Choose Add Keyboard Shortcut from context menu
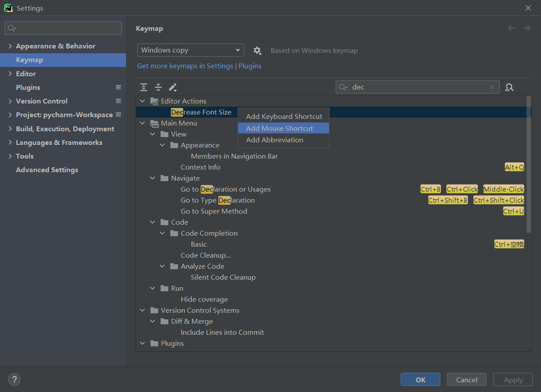The height and width of the screenshot is (392, 541). point(284,117)
